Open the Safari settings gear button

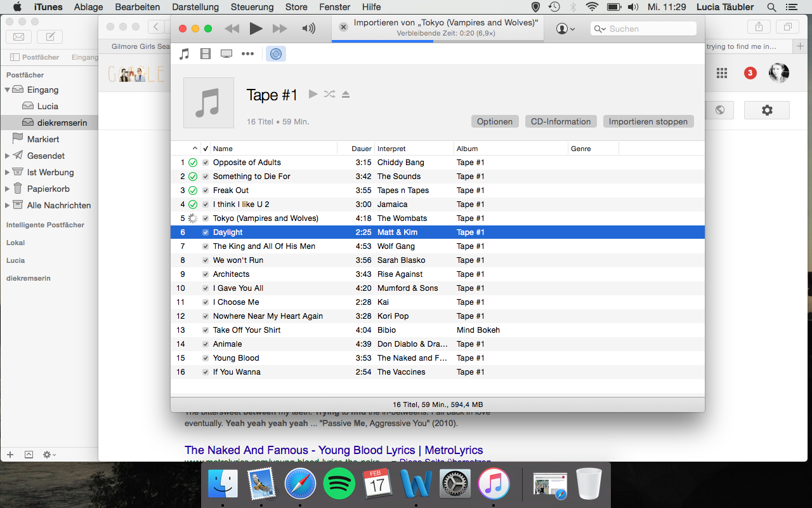(766, 110)
